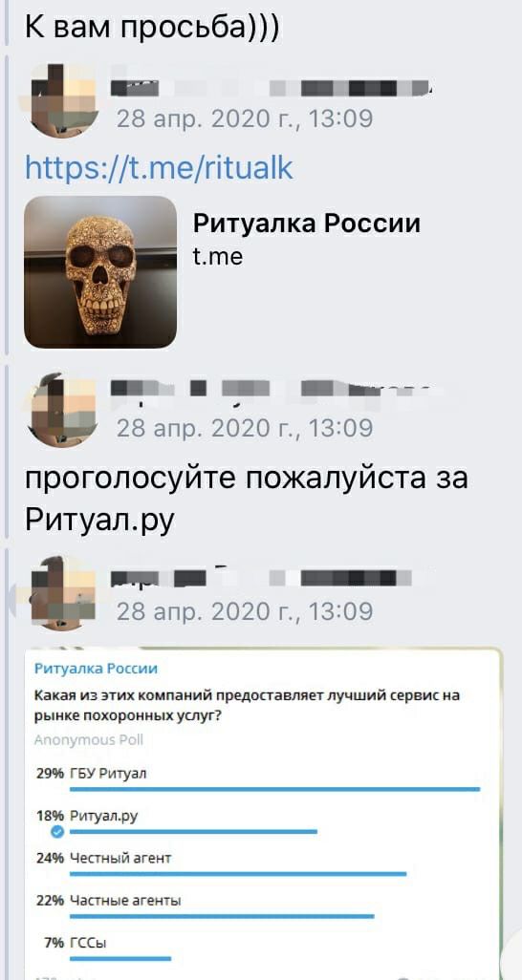Screen dimensions: 522x980
Task: Open the https://t.me/ritualk link
Action: pos(159,169)
